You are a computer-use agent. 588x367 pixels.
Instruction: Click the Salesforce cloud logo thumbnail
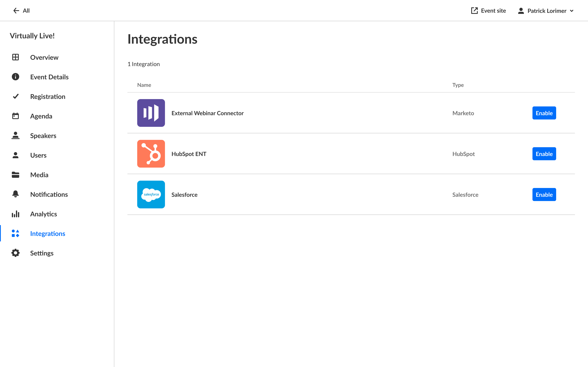click(151, 195)
